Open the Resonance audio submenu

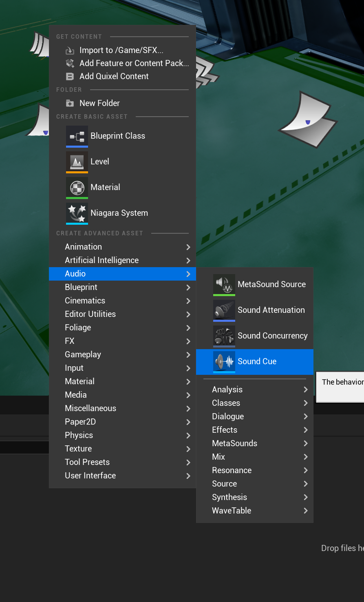255,470
